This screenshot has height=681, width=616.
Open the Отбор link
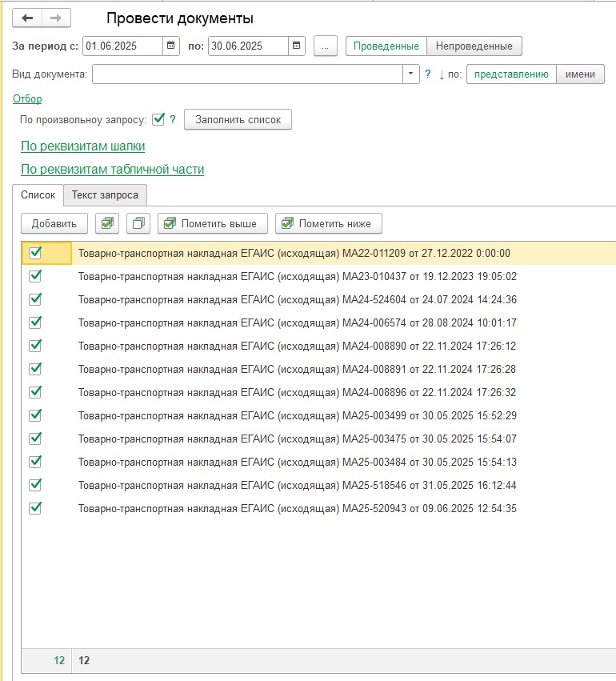tap(27, 98)
